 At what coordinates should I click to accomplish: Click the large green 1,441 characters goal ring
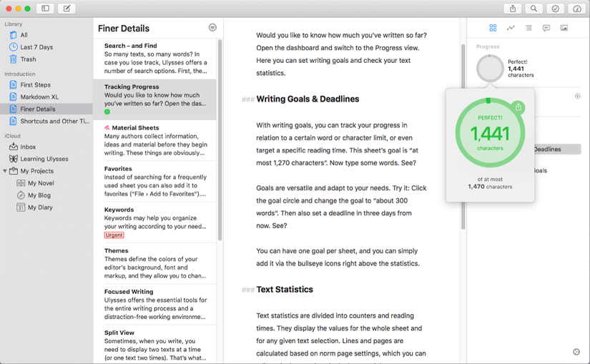click(490, 132)
